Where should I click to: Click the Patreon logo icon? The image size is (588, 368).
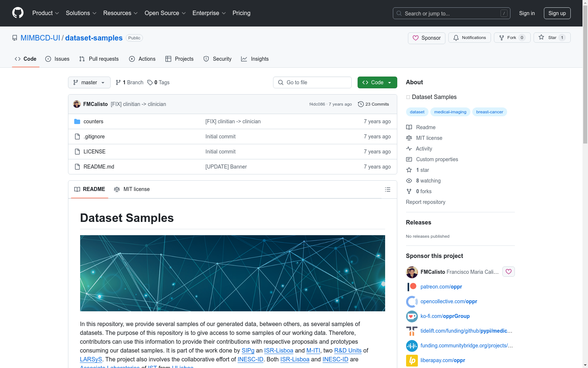412,287
